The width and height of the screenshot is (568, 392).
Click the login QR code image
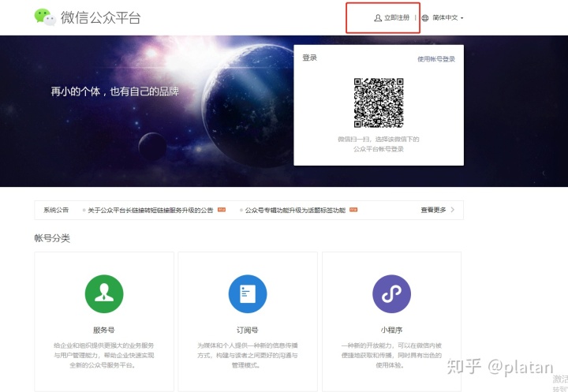(379, 103)
